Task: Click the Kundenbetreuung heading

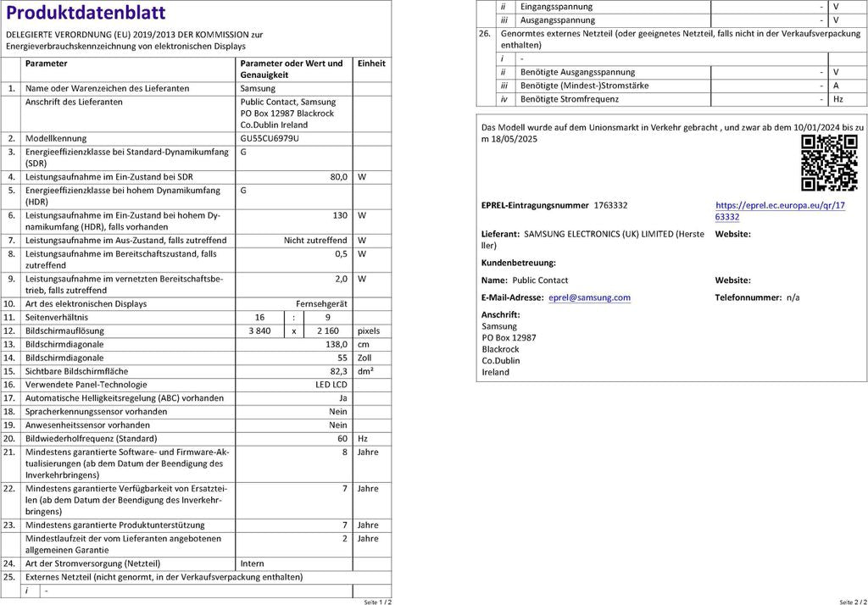Action: (519, 263)
